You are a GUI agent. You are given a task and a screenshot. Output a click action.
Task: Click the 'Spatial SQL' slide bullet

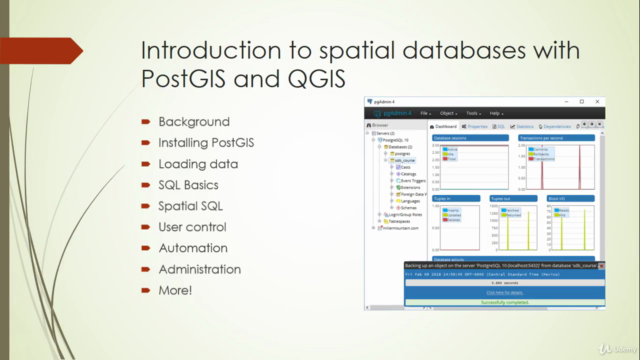point(191,206)
